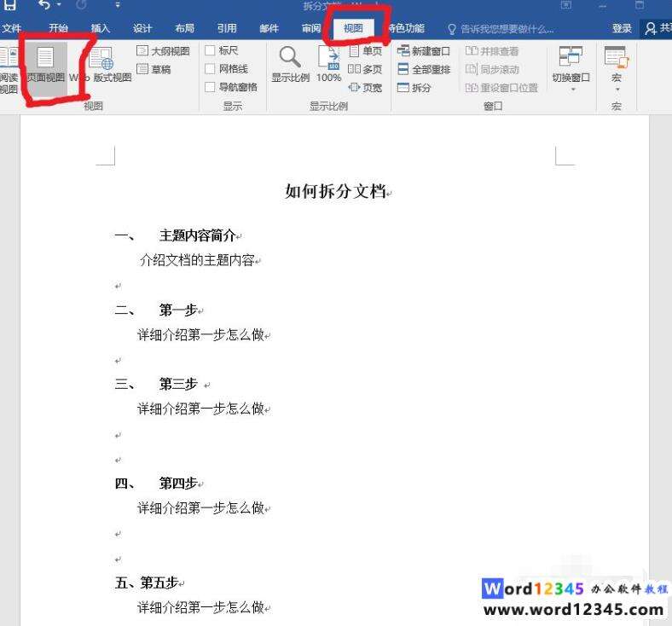Open the 设计 ribbon tab
This screenshot has width=672, height=626.
point(142,28)
